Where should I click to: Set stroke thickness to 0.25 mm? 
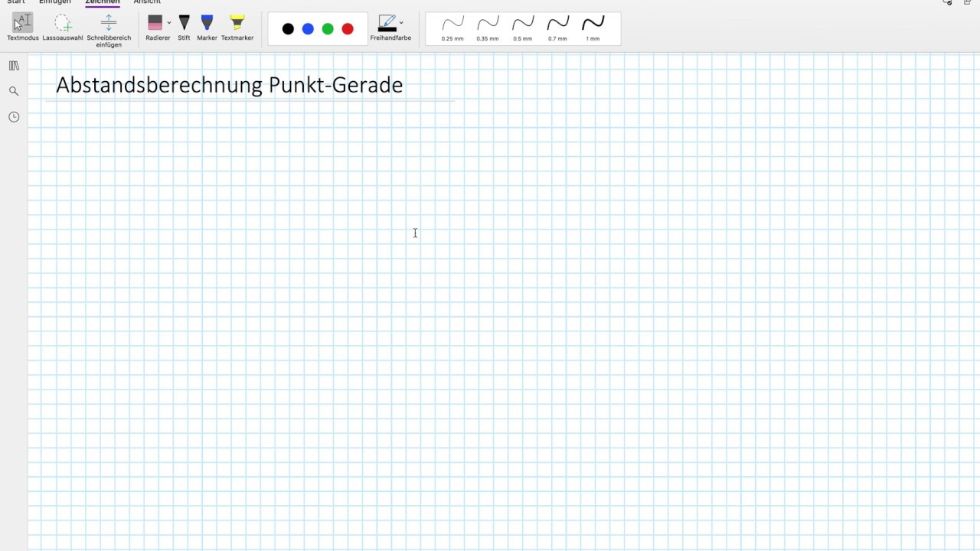click(x=452, y=28)
